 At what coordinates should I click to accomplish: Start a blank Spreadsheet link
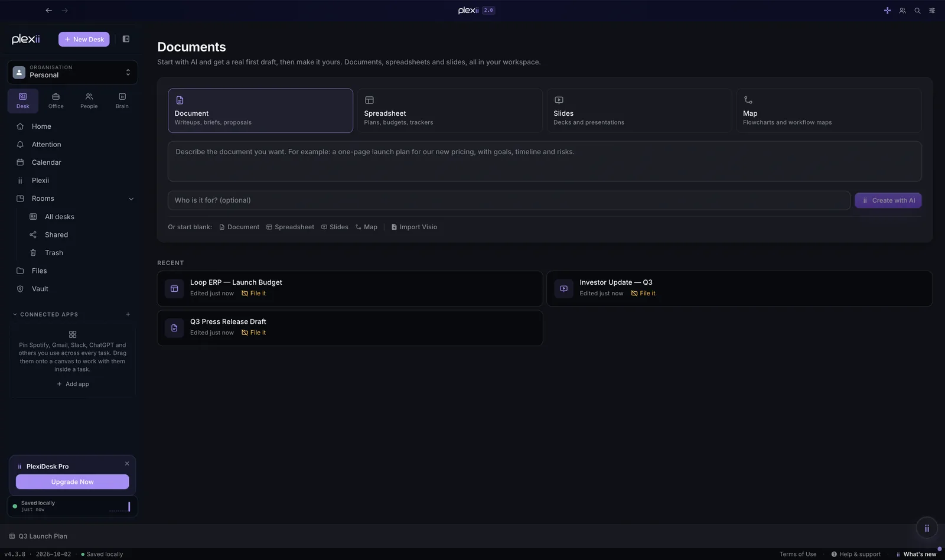[290, 227]
